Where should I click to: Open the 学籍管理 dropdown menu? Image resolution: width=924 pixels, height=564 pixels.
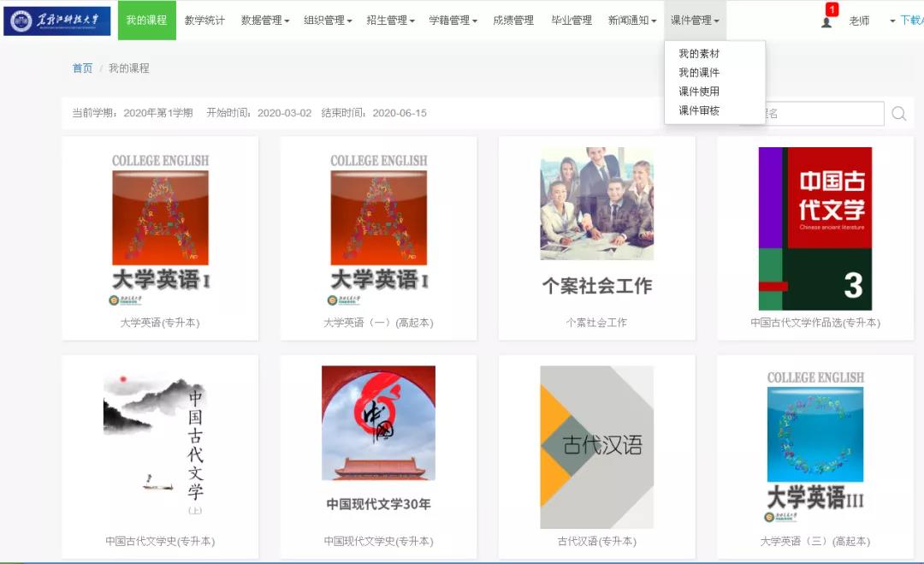click(453, 21)
